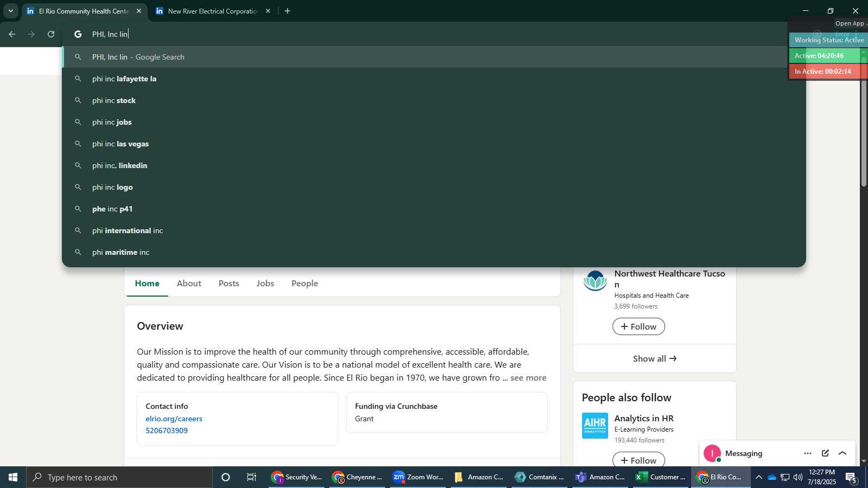Screen dimensions: 868x488
Task: Open Analytics in HR page link
Action: click(x=644, y=418)
